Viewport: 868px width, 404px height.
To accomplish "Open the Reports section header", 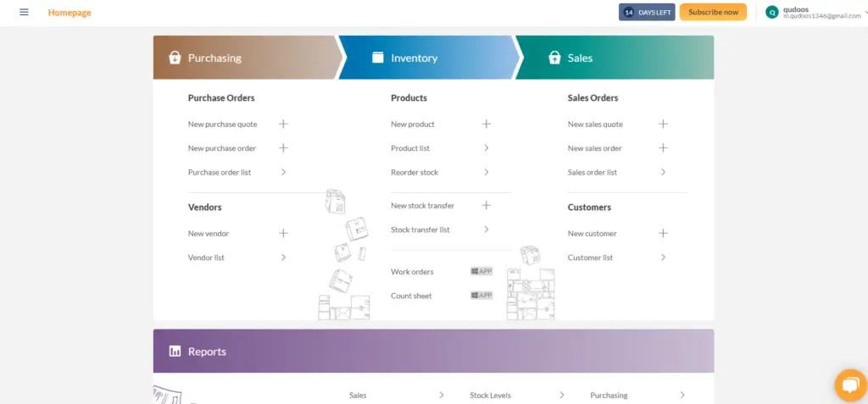I will tap(433, 351).
